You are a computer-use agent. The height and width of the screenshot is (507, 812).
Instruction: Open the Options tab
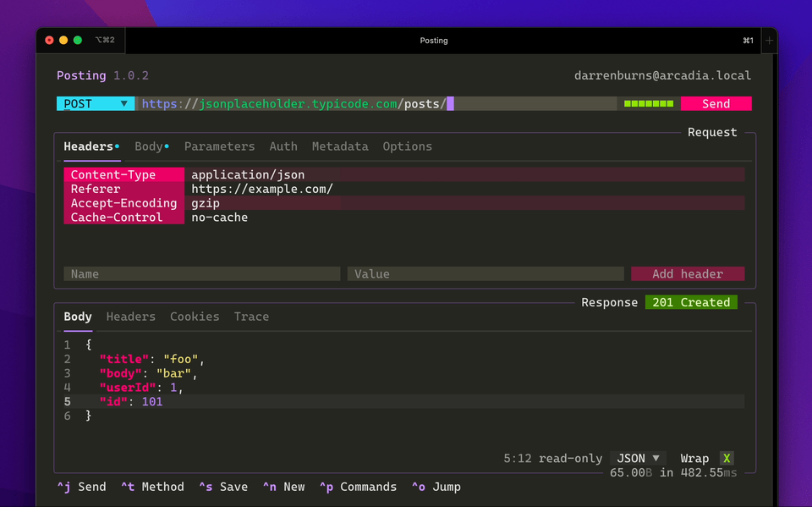[408, 146]
